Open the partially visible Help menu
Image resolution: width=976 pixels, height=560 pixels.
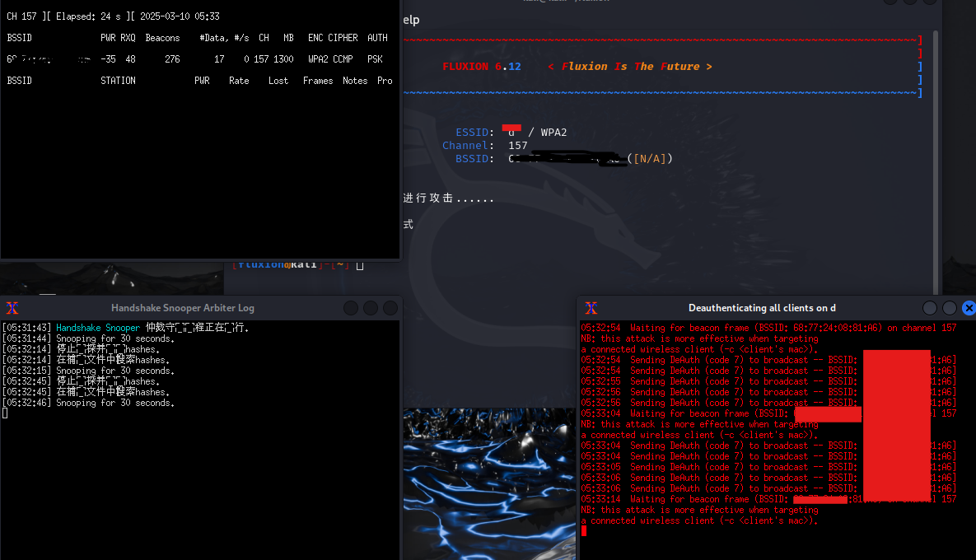[x=412, y=20]
